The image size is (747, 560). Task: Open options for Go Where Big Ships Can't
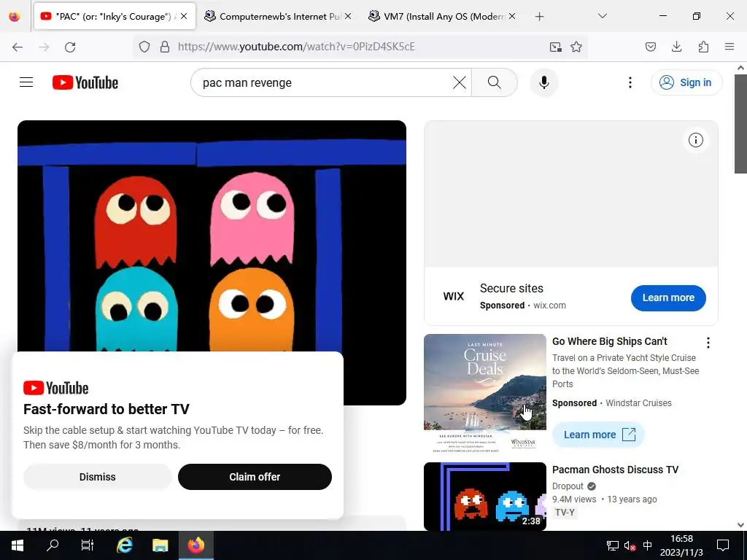[708, 343]
